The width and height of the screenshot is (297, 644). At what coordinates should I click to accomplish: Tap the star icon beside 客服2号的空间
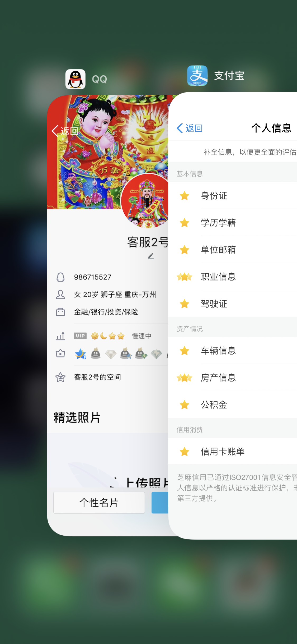tap(60, 377)
